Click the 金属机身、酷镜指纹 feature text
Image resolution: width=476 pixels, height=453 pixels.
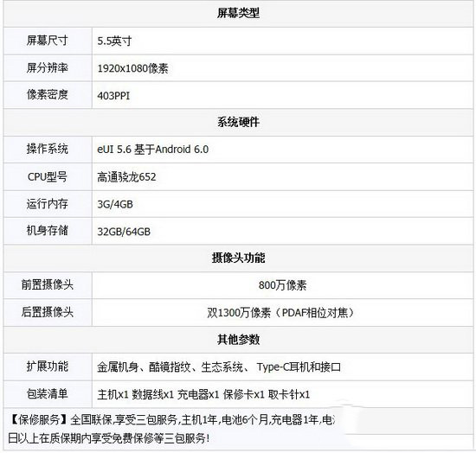(219, 367)
